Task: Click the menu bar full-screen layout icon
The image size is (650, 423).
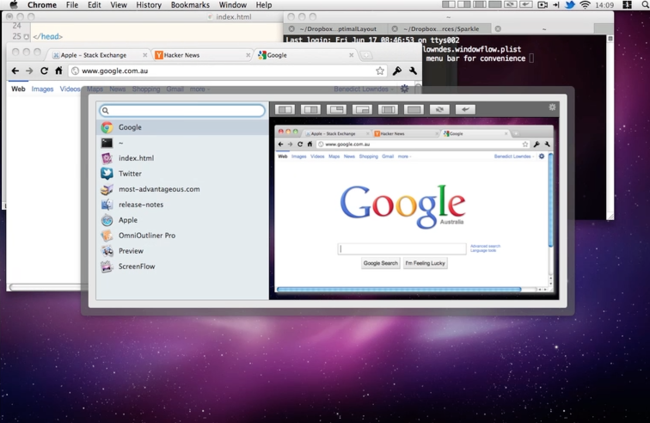Action: 495,5
